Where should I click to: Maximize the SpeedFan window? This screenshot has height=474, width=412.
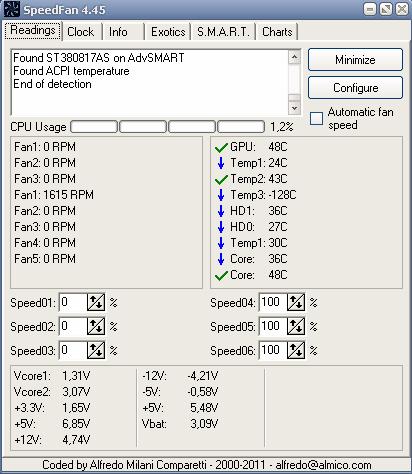pos(386,9)
